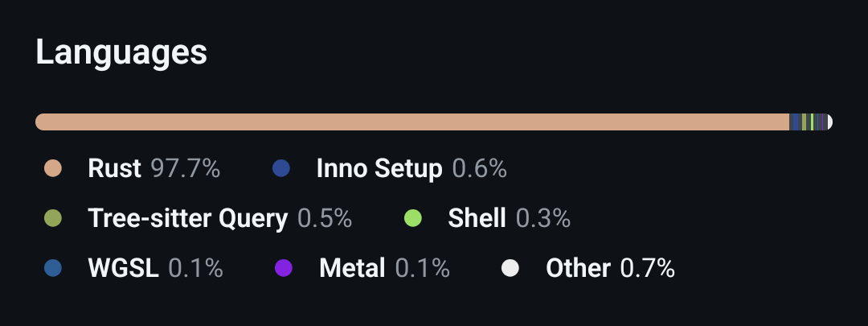Click the dark blue Inno Setup dot
The image size is (868, 326).
click(280, 169)
